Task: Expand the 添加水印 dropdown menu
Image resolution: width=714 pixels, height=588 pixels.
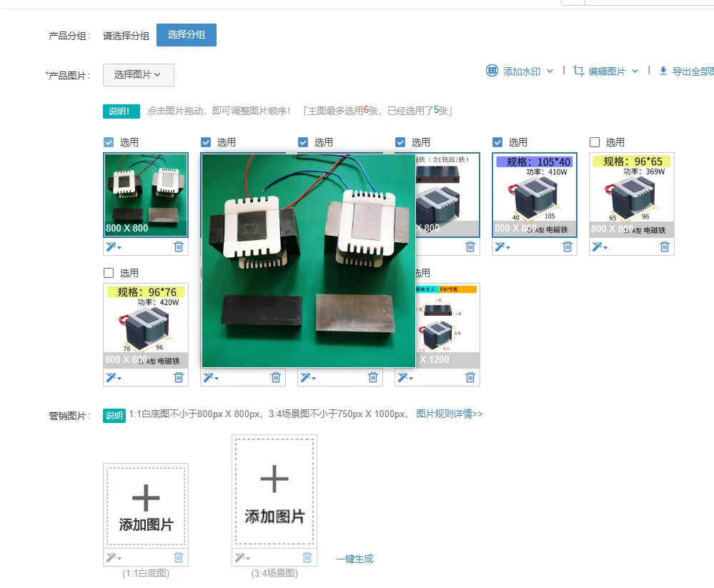Action: [x=550, y=71]
